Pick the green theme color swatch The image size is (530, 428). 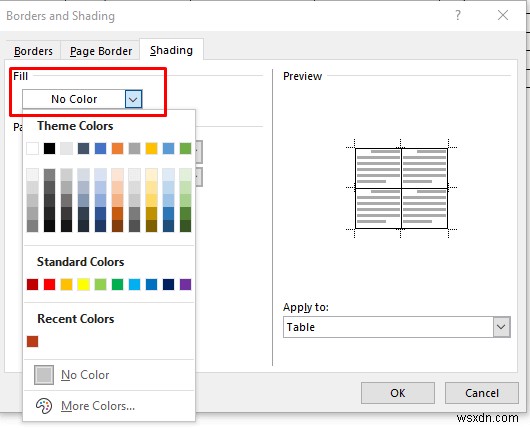185,148
